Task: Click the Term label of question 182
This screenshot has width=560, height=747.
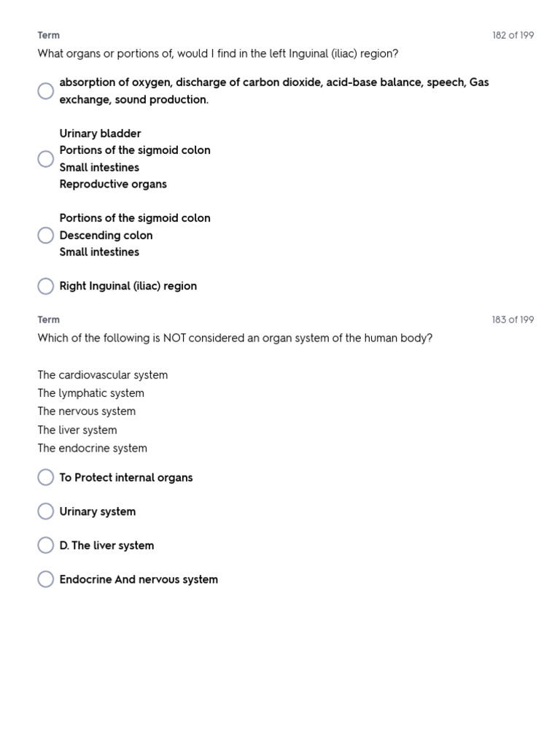Action: 49,35
